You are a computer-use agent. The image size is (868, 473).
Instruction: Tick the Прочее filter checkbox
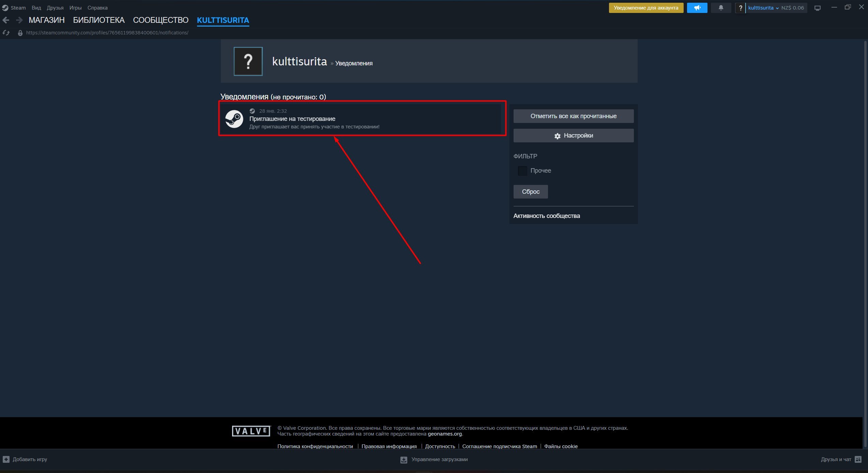522,171
